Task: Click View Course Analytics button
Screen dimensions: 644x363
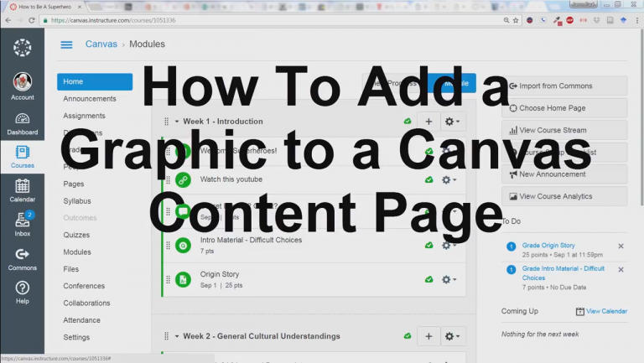Action: click(x=564, y=196)
